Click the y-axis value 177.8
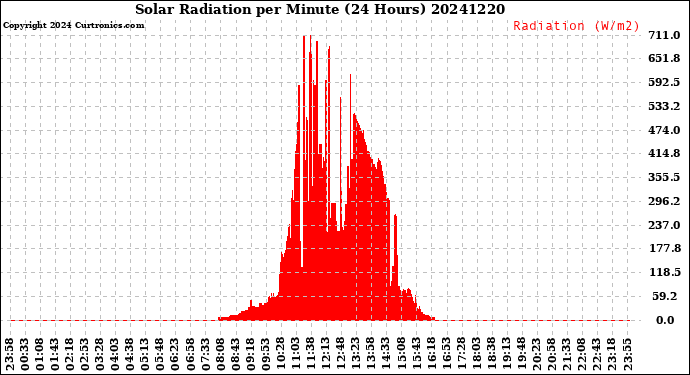 (665, 249)
